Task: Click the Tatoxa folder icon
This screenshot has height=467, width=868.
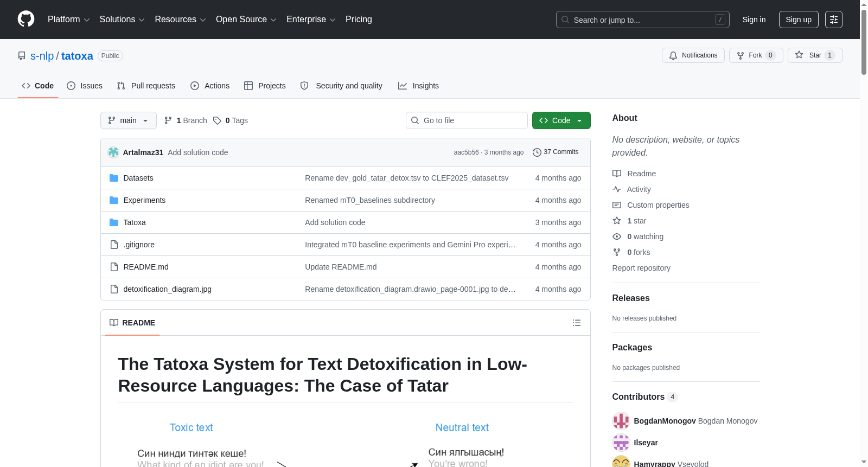Action: coord(114,222)
